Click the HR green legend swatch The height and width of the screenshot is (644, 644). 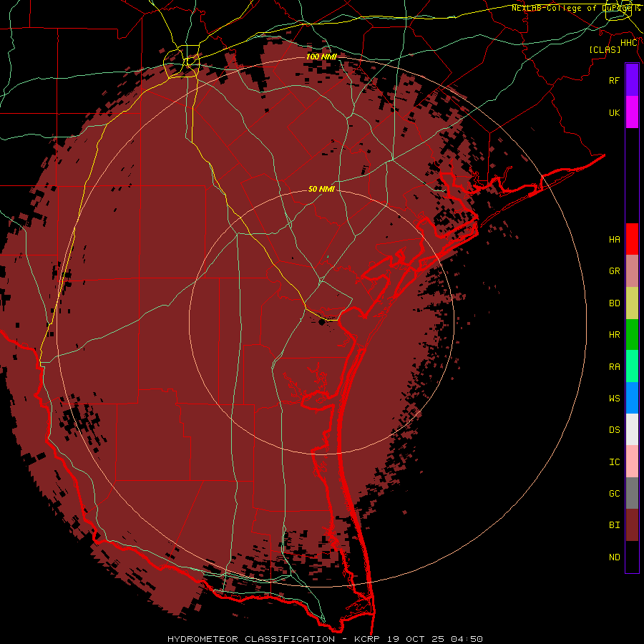tap(632, 335)
